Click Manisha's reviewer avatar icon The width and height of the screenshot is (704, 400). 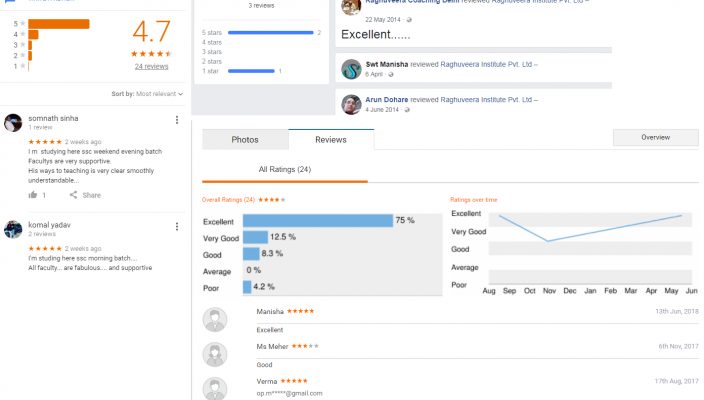click(215, 320)
